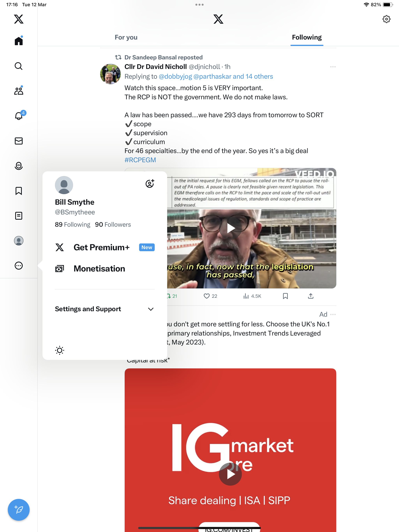Open Communities people icon
The height and width of the screenshot is (532, 399).
(x=19, y=91)
